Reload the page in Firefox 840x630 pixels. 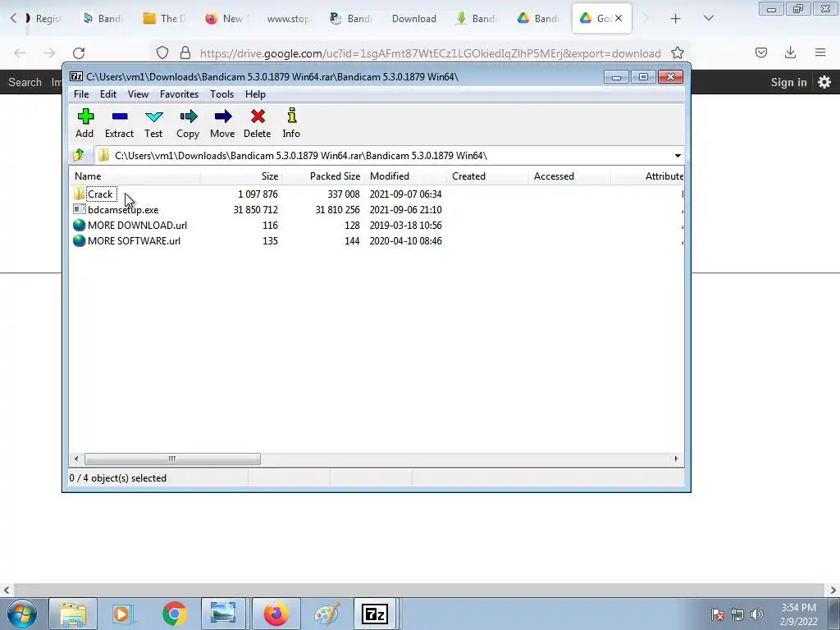pos(79,53)
